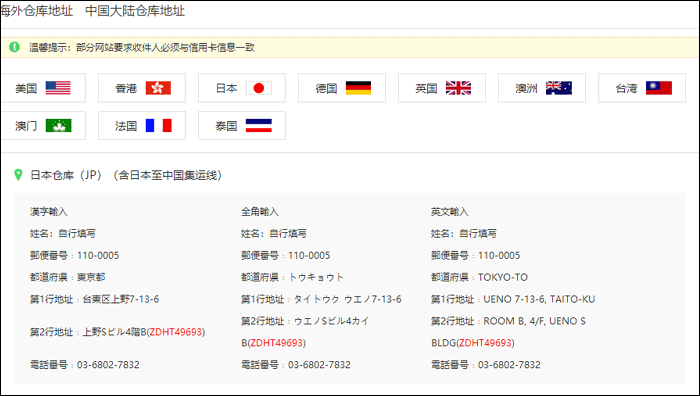Click the 全角輸入 column heading
Viewport: 700px width, 396px height.
(260, 212)
